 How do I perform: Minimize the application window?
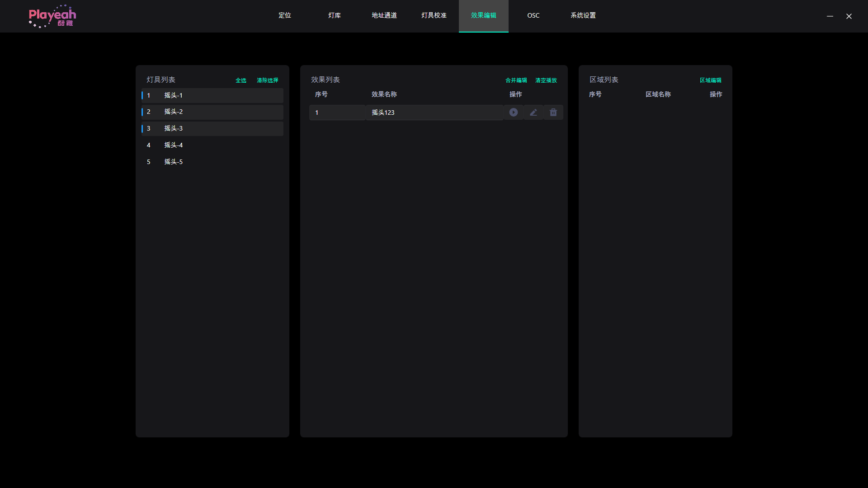(x=830, y=16)
